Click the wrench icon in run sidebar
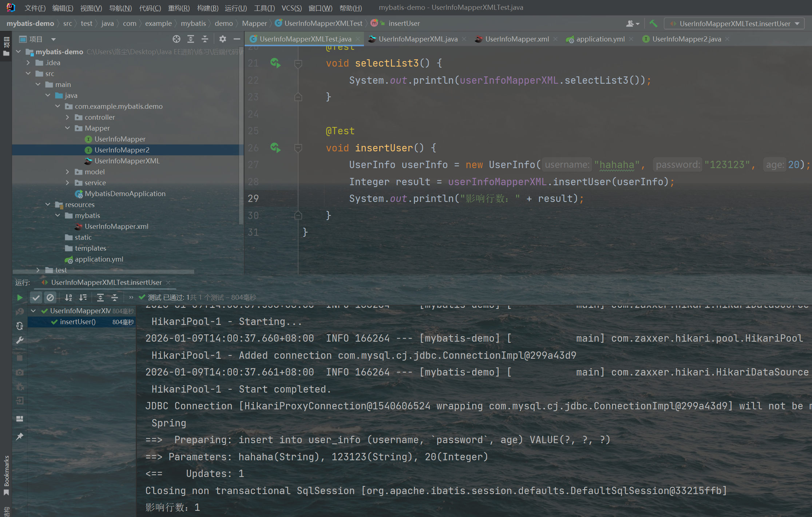The height and width of the screenshot is (517, 812). (20, 340)
